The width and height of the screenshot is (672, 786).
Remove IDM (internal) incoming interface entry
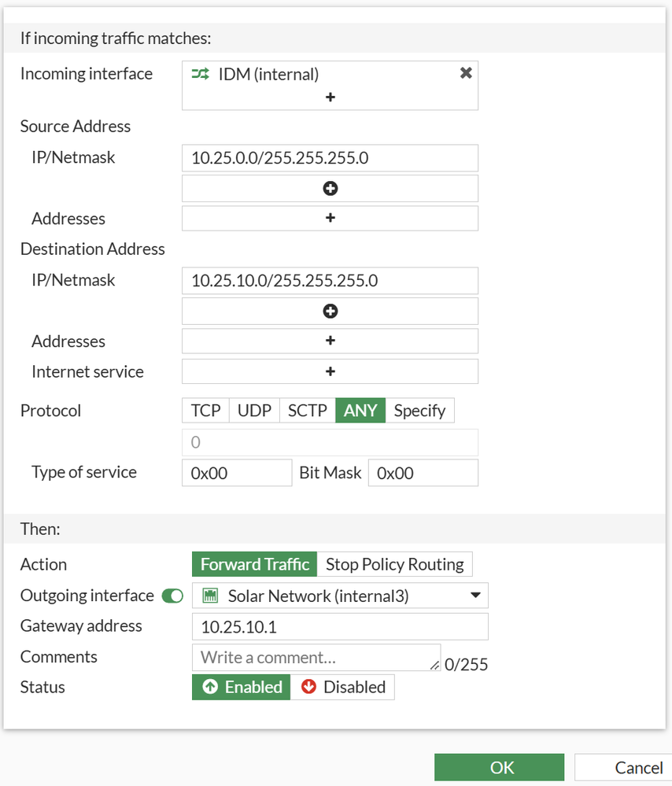tap(466, 73)
